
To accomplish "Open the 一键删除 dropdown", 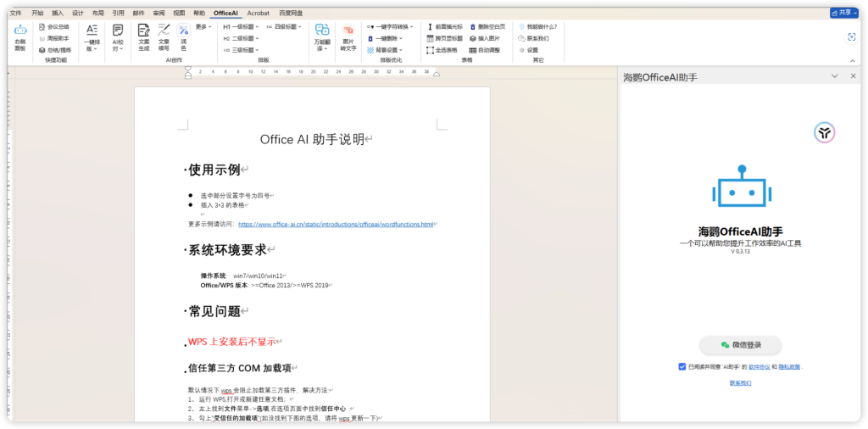I will 385,38.
